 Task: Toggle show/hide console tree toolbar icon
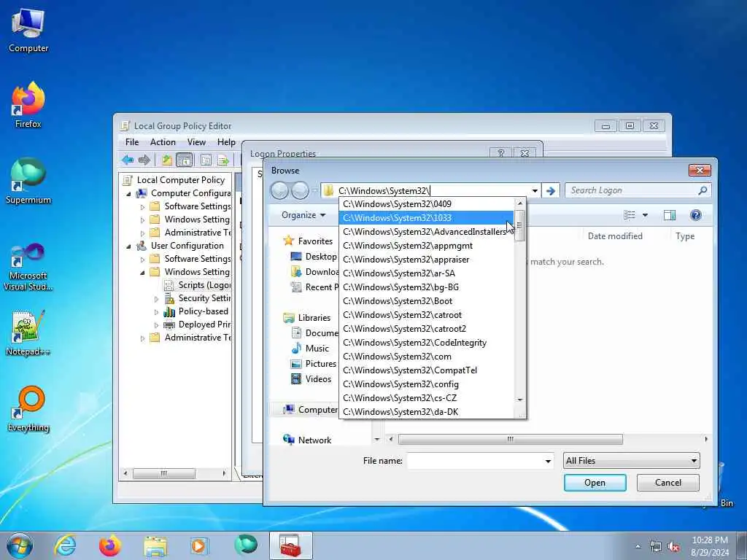coord(185,160)
